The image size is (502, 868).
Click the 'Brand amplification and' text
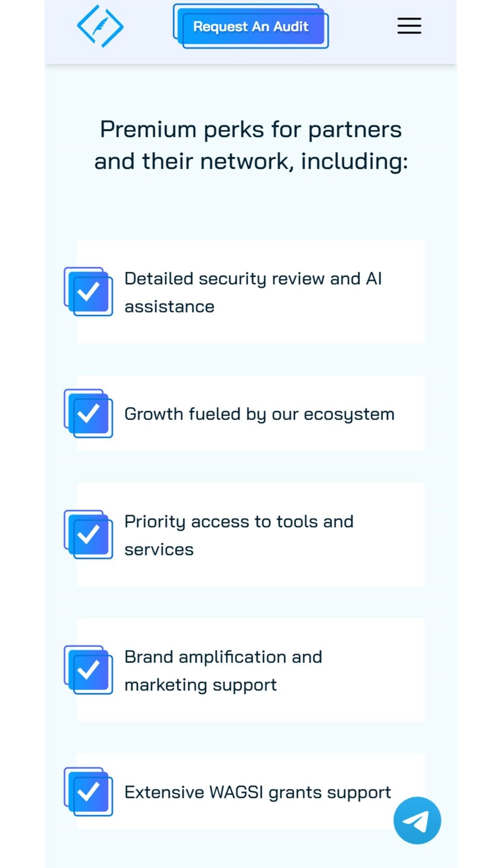223,657
